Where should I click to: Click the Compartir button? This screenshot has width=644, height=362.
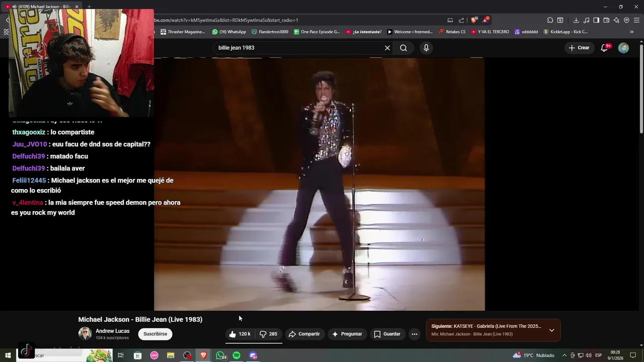pos(304,334)
